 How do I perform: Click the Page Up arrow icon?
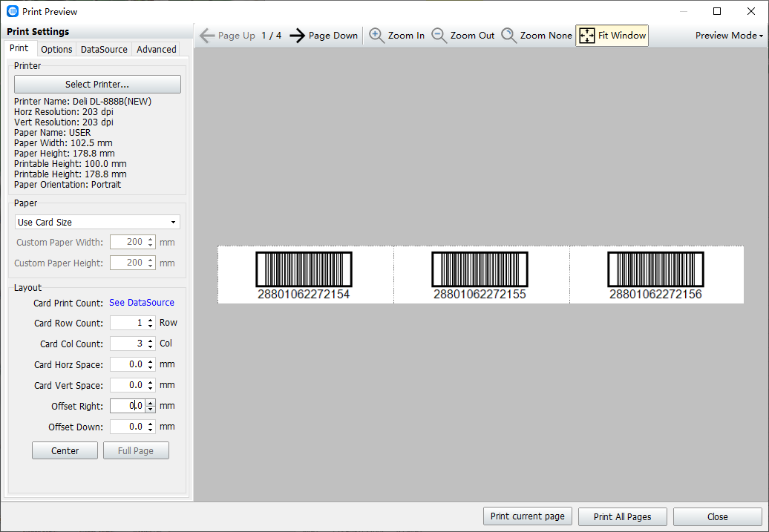coord(207,36)
